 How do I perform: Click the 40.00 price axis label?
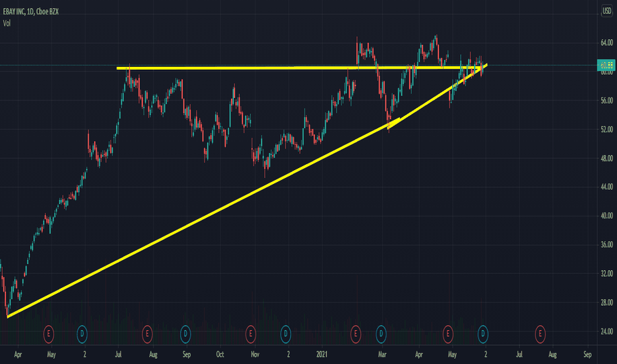(x=607, y=216)
